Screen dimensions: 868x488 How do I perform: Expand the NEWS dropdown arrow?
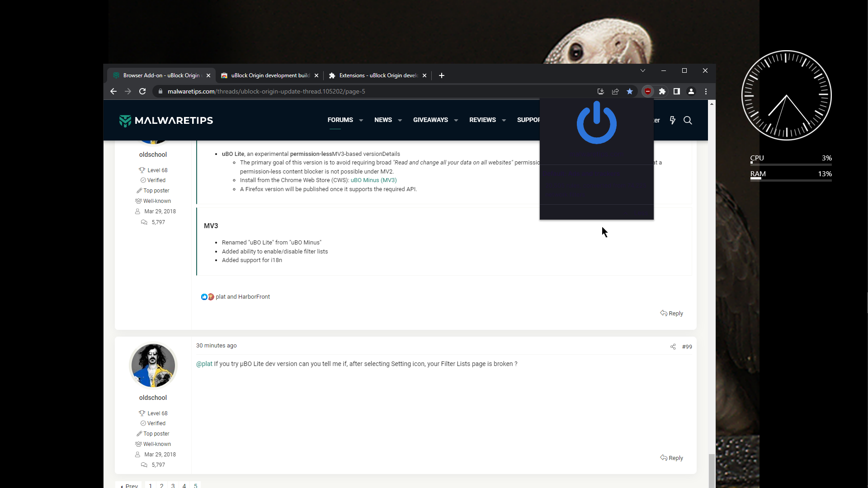400,120
